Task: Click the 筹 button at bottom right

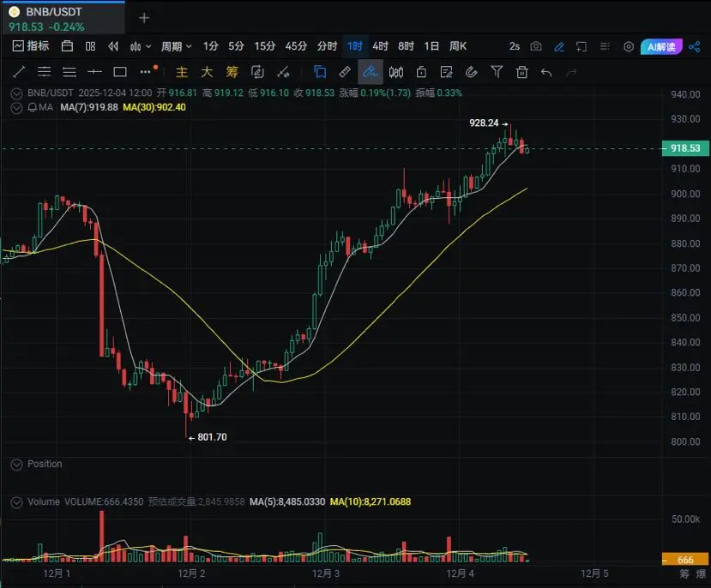Action: (684, 574)
